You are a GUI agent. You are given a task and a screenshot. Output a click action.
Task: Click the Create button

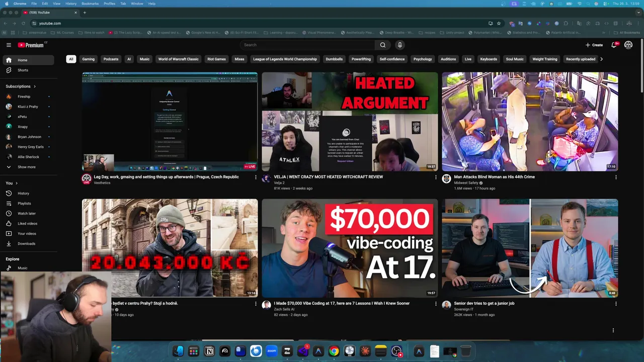594,45
